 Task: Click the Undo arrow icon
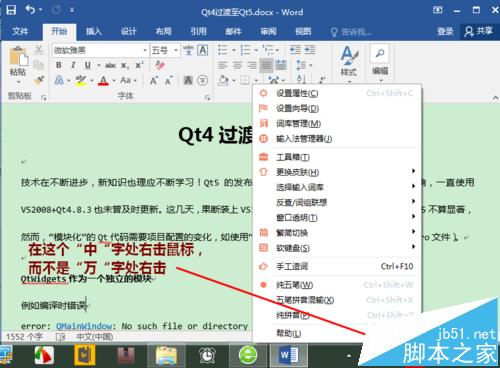point(30,10)
